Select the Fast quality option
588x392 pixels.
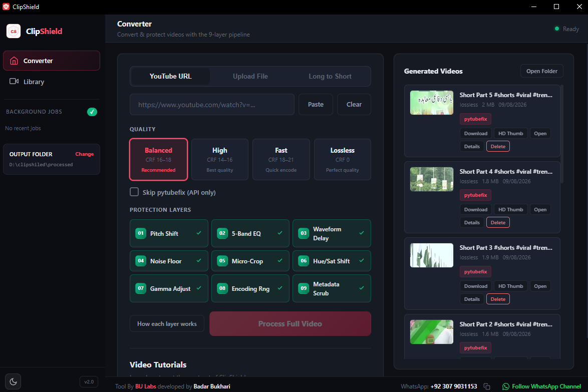click(x=281, y=159)
